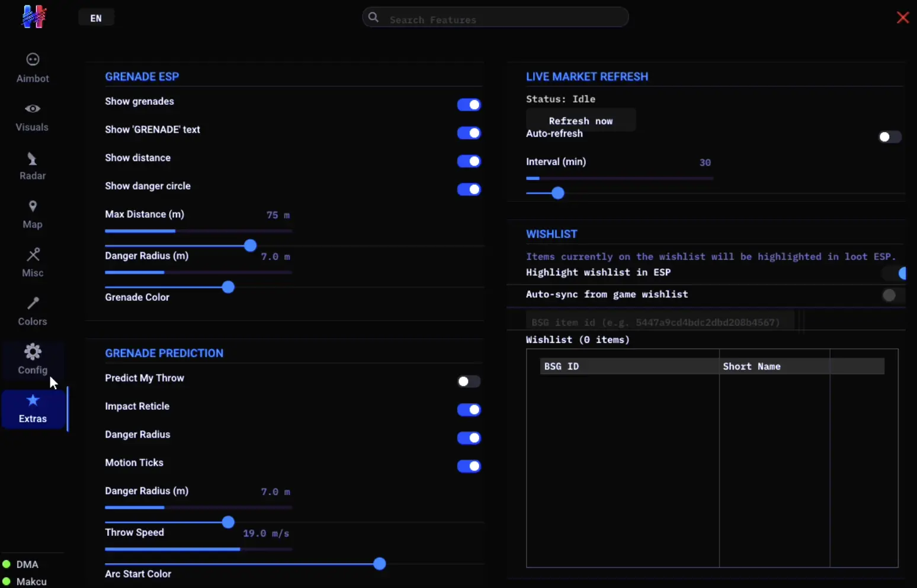Viewport: 917px width, 588px height.
Task: Open the Map pin icon
Action: (33, 207)
